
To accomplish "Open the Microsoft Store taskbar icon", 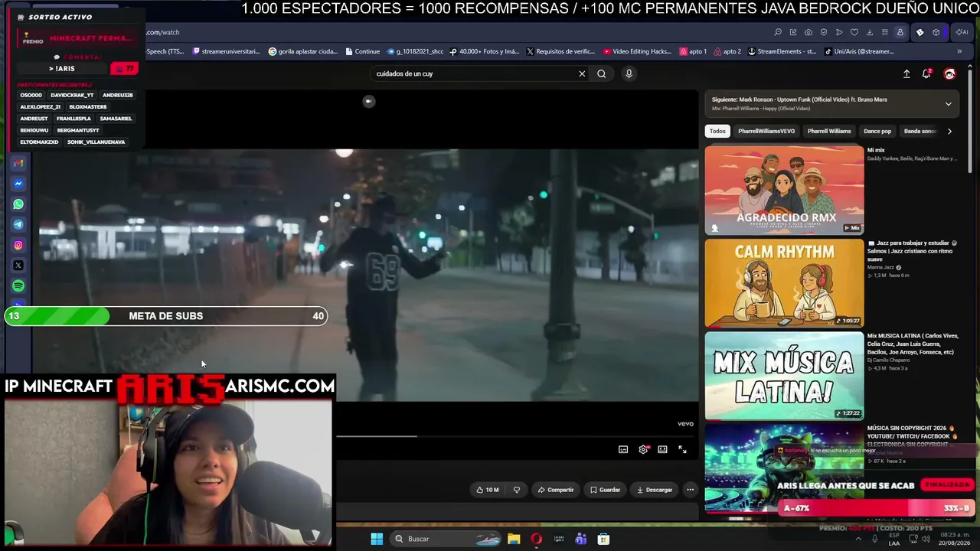I will click(x=603, y=539).
